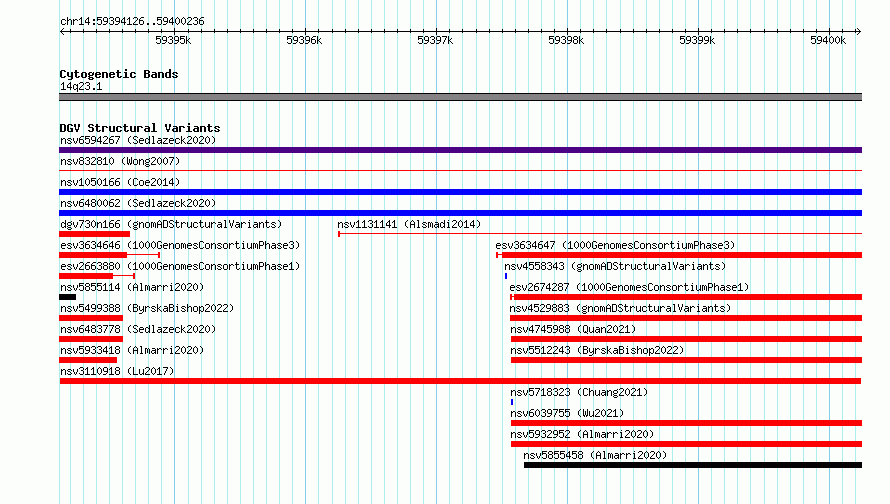Click nsv5855114 (Almarri2020) label
Viewport: 890px width, 504px height.
point(132,287)
